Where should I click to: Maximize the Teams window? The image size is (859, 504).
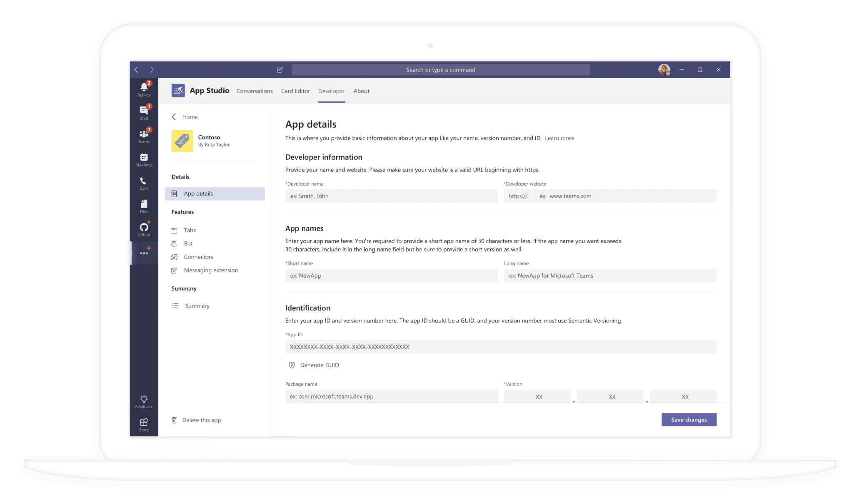[x=700, y=70]
